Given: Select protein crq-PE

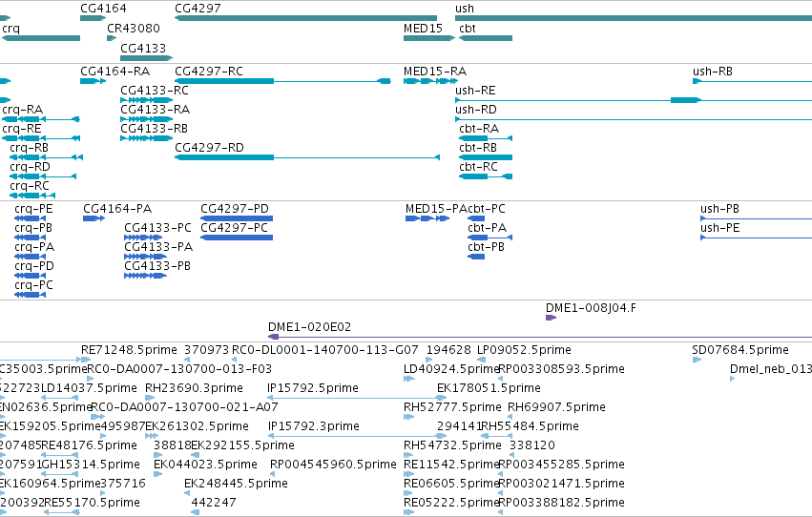Looking at the screenshot, I should coord(33,209).
